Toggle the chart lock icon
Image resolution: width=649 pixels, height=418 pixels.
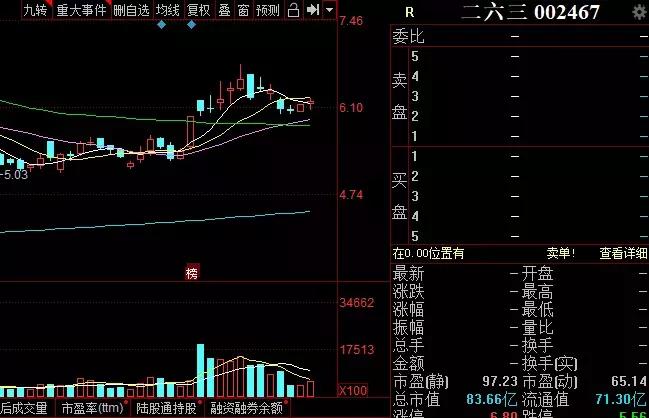pyautogui.click(x=293, y=10)
